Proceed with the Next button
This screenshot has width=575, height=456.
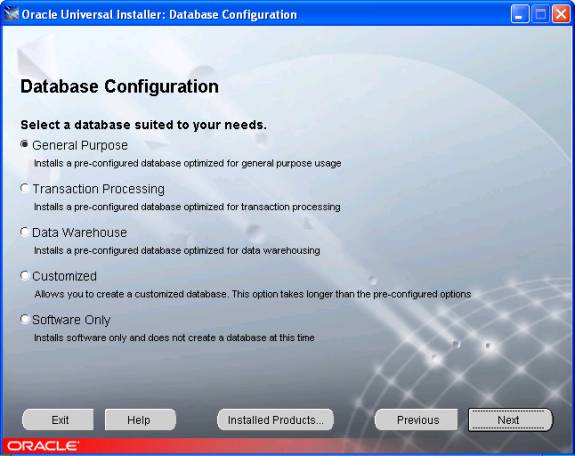pyautogui.click(x=510, y=420)
